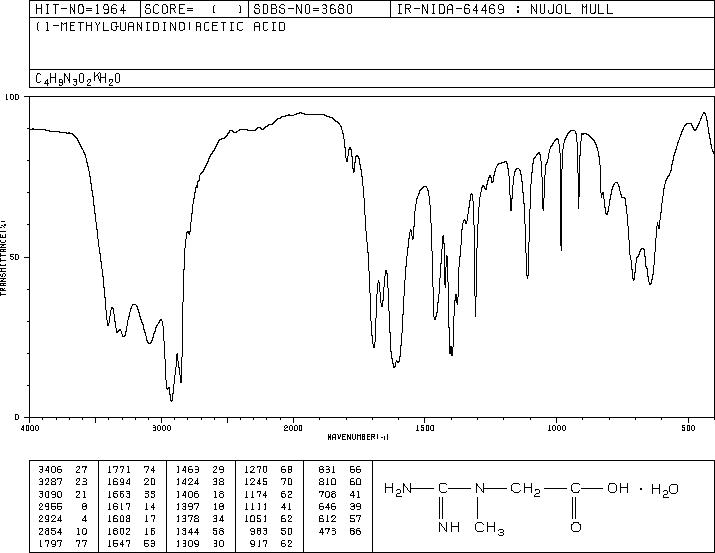Image resolution: width=715 pixels, height=553 pixels.
Task: Select peak 1309 in the peak table
Action: point(187,543)
